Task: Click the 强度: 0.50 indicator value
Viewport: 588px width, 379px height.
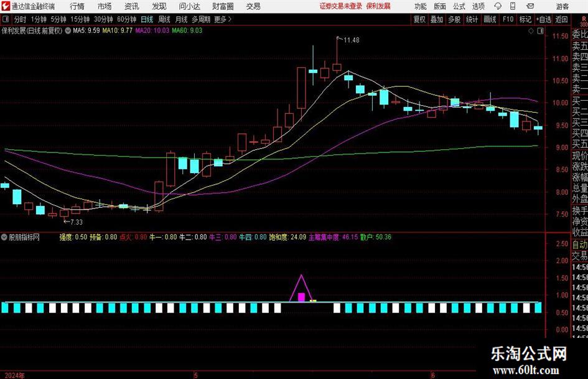Action: coord(73,237)
